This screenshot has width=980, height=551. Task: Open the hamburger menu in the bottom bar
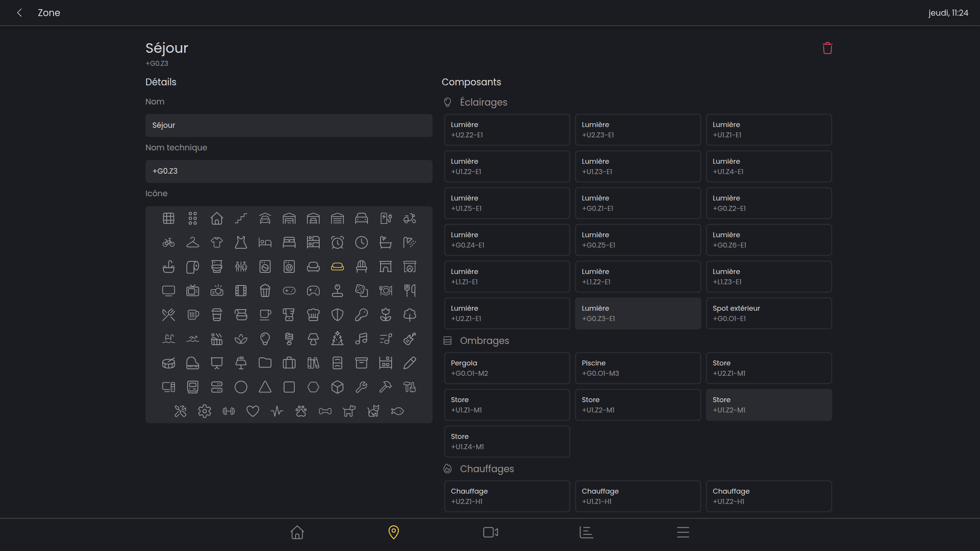683,532
